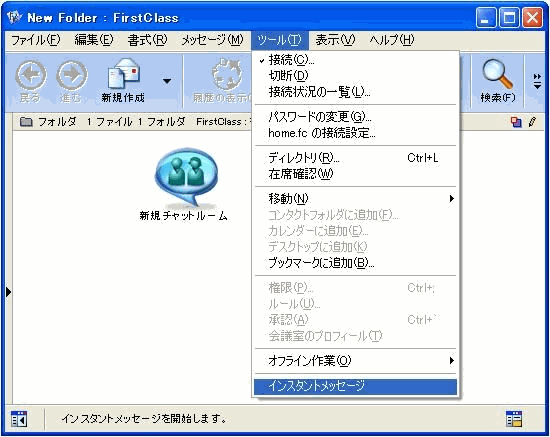Click the Search (検索) magnifier icon
Screen dimensions: 550x437
(498, 74)
